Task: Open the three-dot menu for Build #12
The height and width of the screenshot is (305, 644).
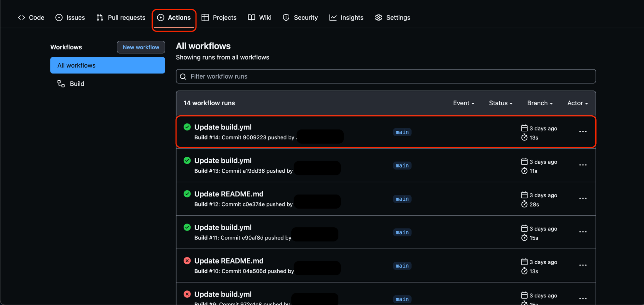Action: [583, 198]
